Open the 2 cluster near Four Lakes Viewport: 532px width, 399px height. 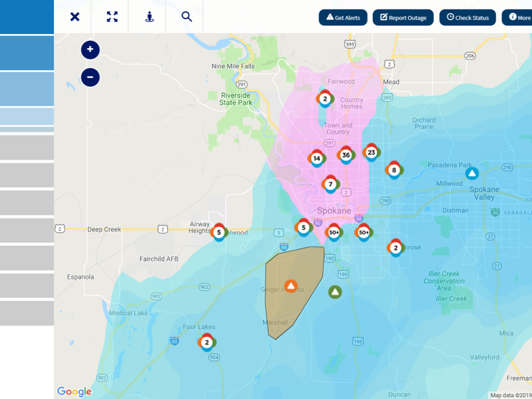pyautogui.click(x=206, y=343)
